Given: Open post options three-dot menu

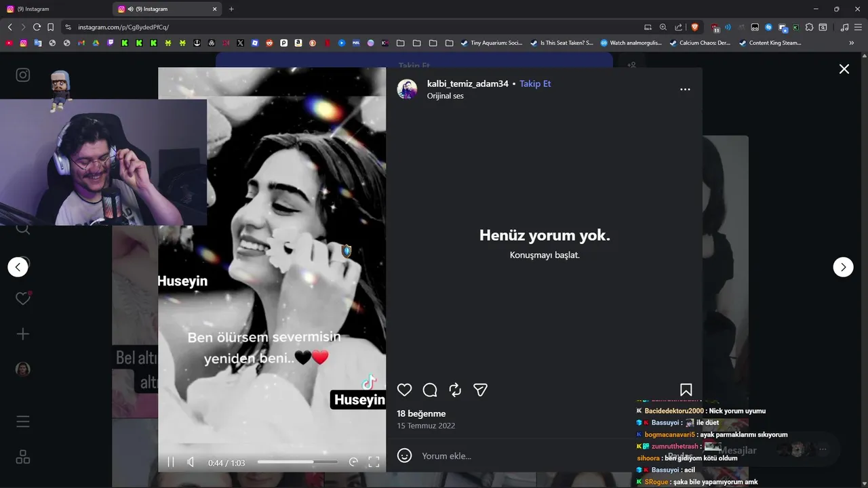Looking at the screenshot, I should [x=685, y=89].
